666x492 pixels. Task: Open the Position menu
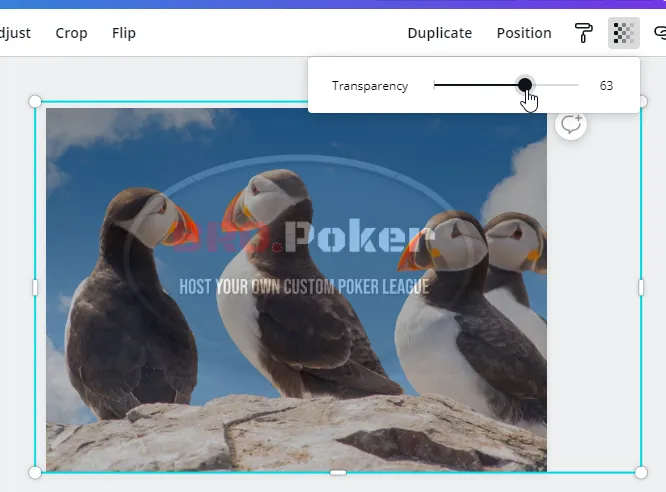pos(524,33)
